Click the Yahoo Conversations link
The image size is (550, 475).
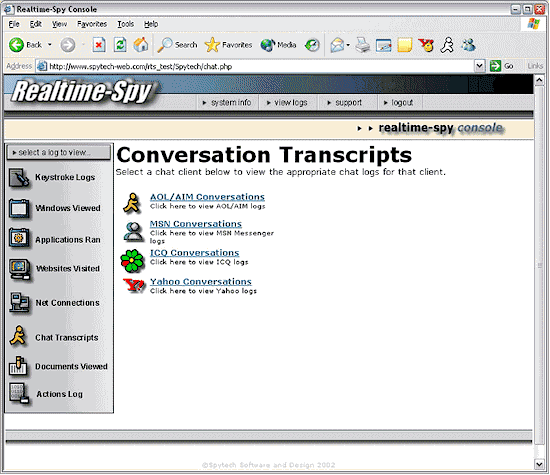point(201,282)
